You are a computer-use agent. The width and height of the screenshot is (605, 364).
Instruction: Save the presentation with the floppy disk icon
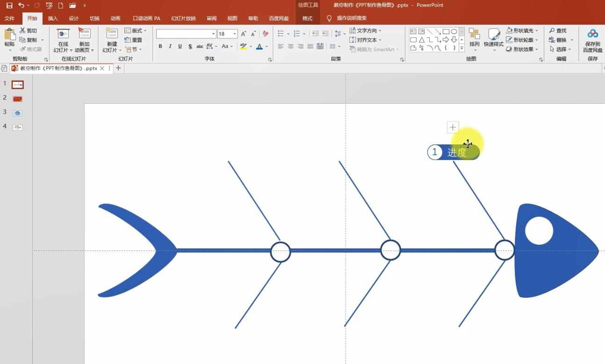(9, 6)
